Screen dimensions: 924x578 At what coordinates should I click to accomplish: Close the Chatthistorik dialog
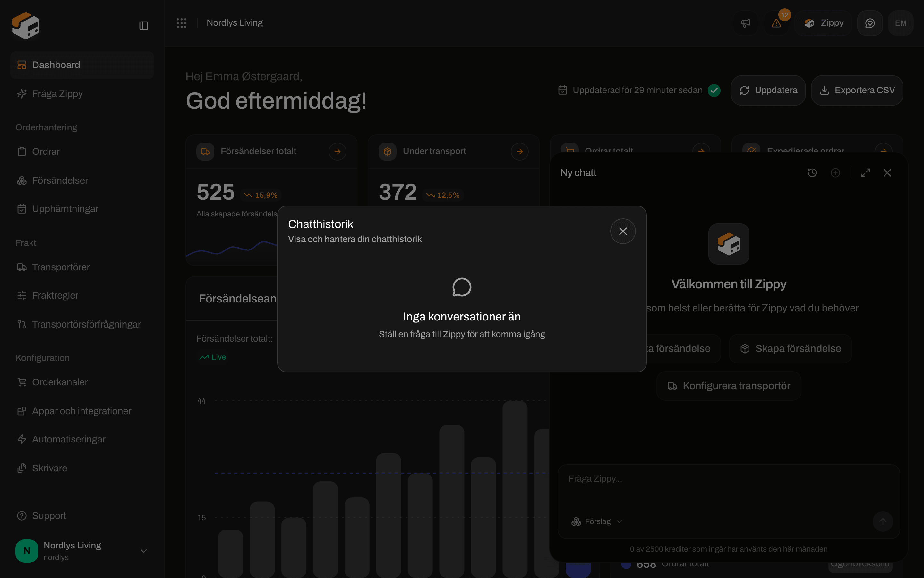point(623,231)
